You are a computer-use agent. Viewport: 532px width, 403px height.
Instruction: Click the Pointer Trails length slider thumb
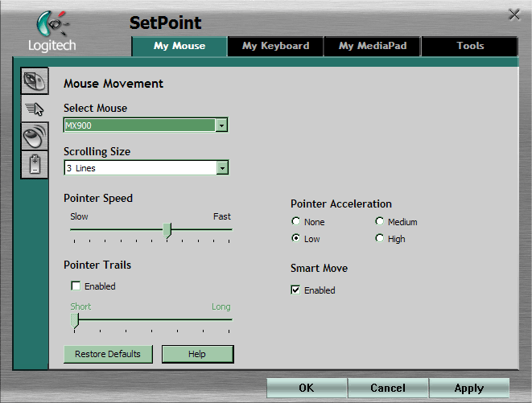pos(75,321)
